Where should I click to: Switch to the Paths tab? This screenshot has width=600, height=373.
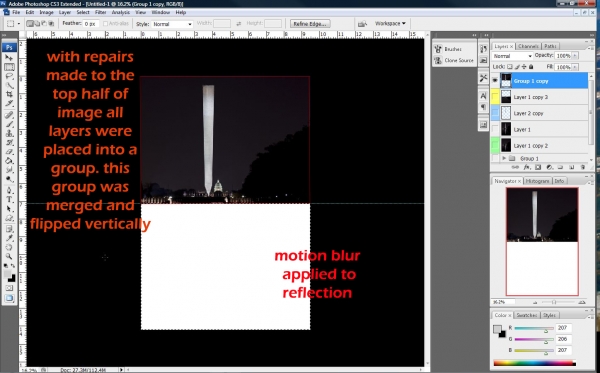pos(550,46)
